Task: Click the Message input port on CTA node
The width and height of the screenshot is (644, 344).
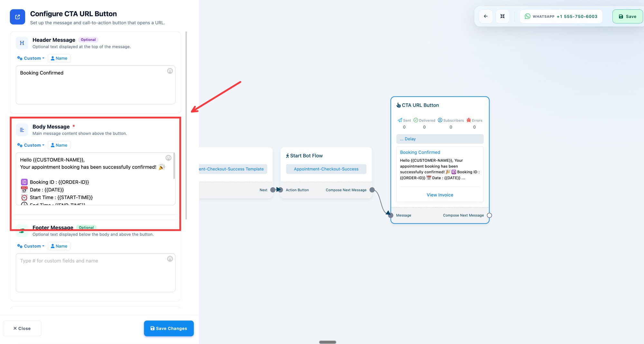Action: [x=391, y=215]
